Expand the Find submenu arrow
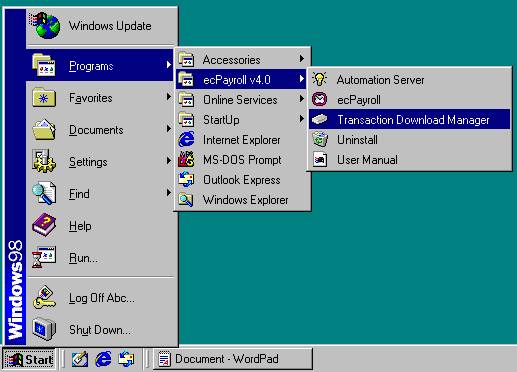Image resolution: width=517 pixels, height=372 pixels. tap(169, 193)
